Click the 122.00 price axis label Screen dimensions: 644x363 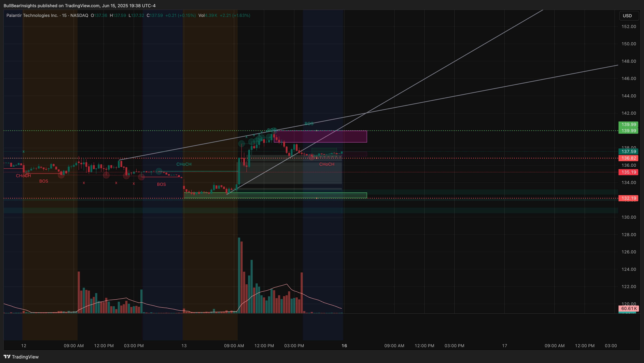pyautogui.click(x=629, y=287)
